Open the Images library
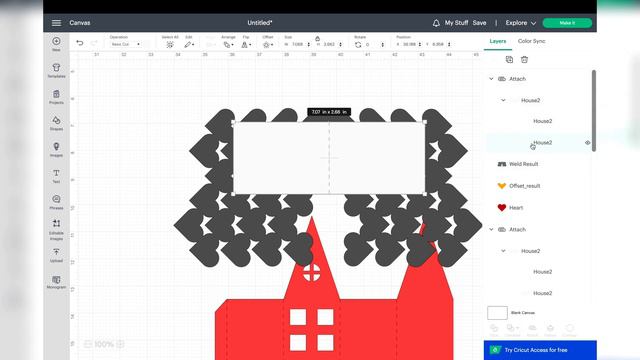This screenshot has height=360, width=640. point(56,149)
